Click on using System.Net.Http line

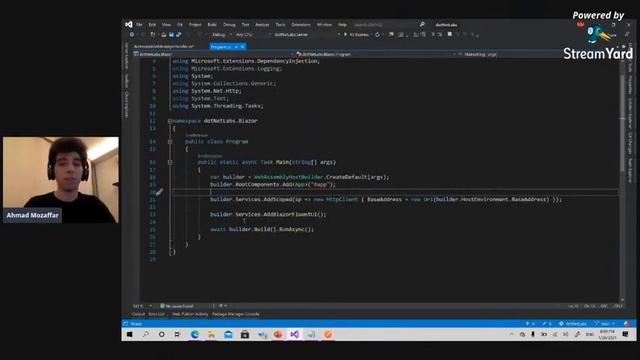207,91
